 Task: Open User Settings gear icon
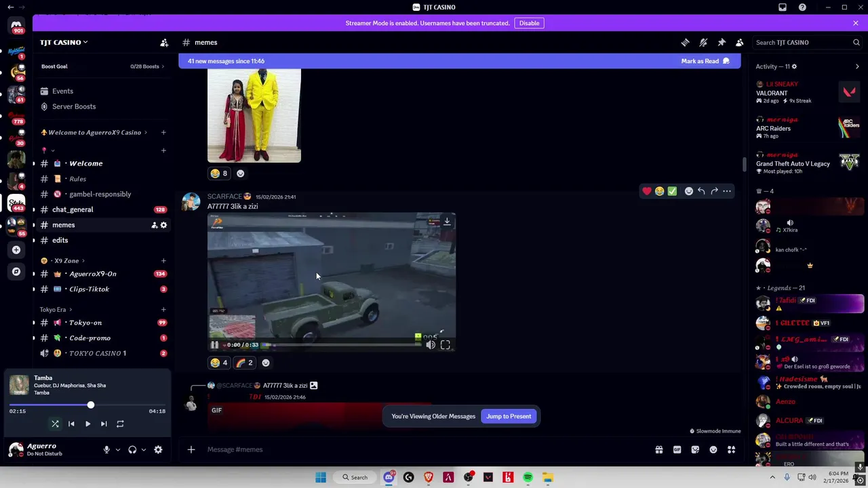tap(158, 449)
